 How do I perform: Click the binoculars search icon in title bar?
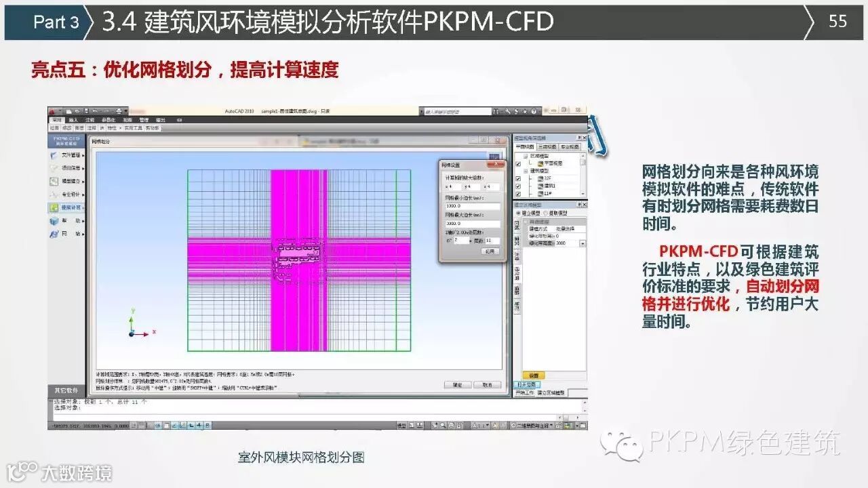pyautogui.click(x=498, y=111)
